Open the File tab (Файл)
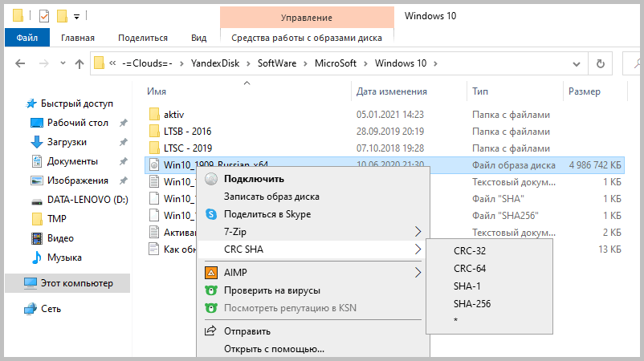This screenshot has height=361, width=644. 27,38
